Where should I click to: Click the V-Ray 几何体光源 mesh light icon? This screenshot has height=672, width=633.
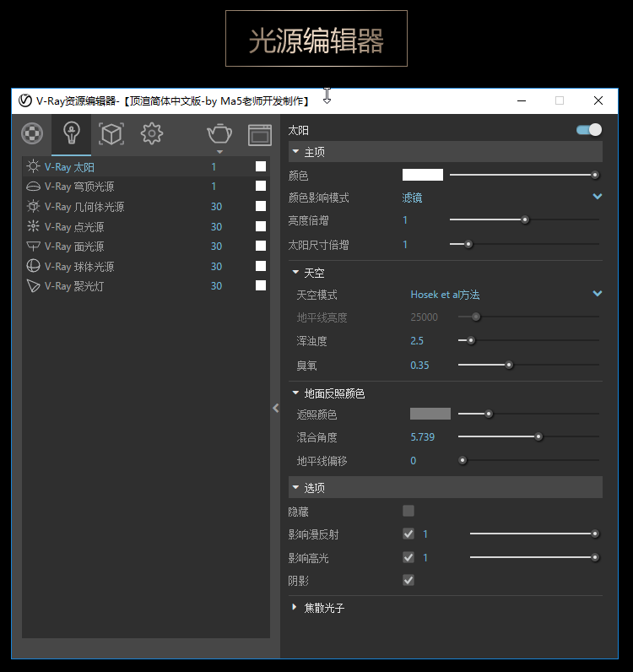tap(33, 206)
